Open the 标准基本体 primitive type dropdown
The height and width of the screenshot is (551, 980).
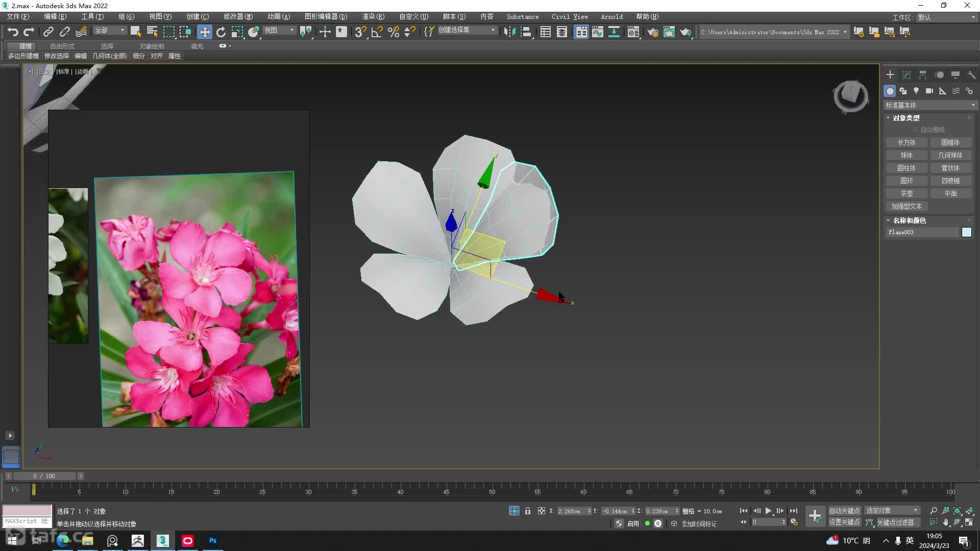(930, 105)
